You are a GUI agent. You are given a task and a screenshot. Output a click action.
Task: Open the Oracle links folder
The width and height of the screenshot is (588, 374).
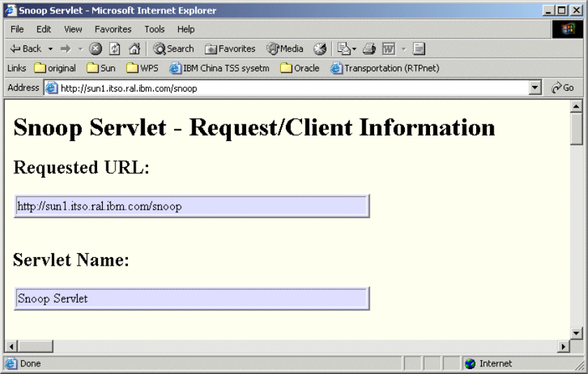(300, 69)
